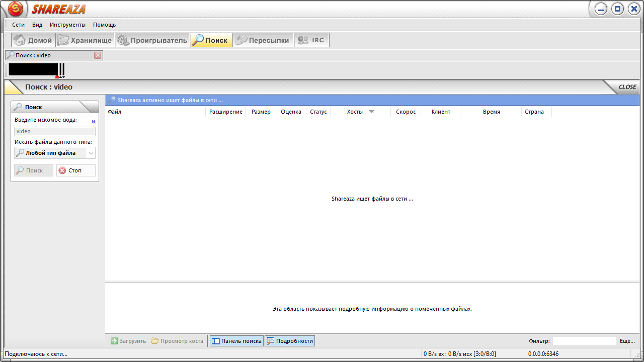
Task: Focus the search text field containing 'video'
Action: click(55, 131)
